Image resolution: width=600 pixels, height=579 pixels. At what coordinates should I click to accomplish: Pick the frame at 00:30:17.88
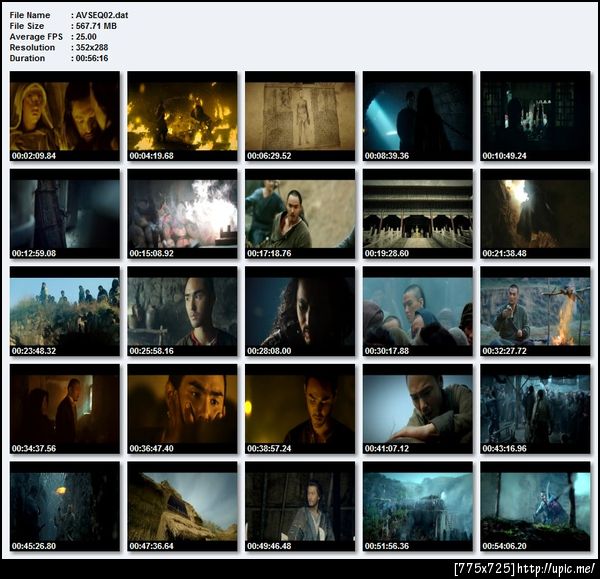pyautogui.click(x=417, y=312)
